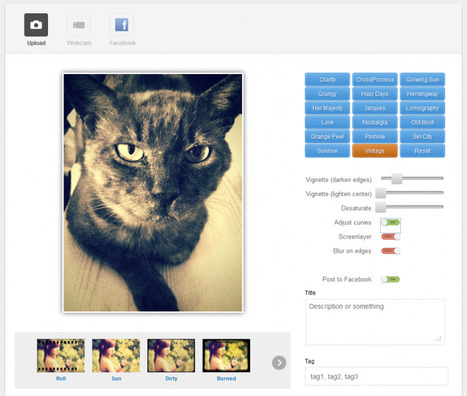Toggle the Adjust curves switch
467x396 pixels.
coord(390,222)
